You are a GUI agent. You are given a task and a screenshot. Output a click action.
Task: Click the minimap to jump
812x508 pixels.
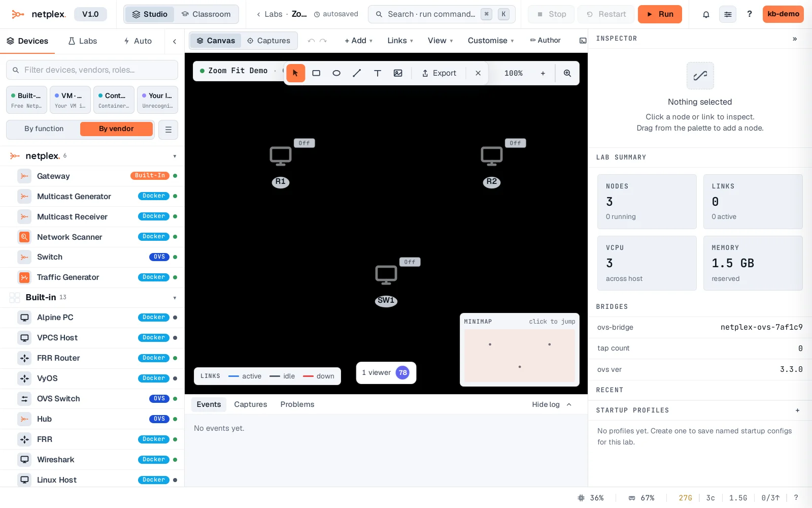click(520, 356)
